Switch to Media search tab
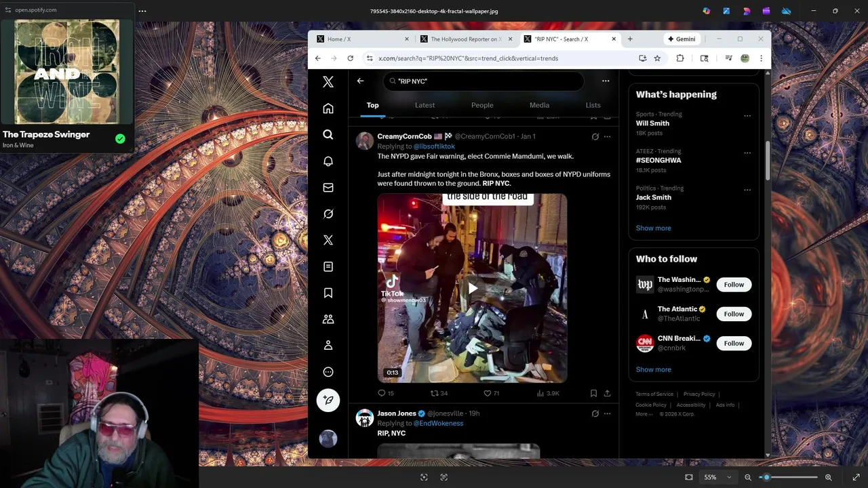Screen dimensions: 868x488 pos(539,105)
